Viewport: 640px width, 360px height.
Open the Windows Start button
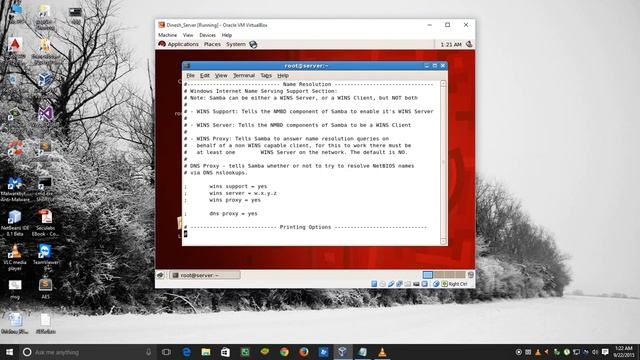coord(9,352)
